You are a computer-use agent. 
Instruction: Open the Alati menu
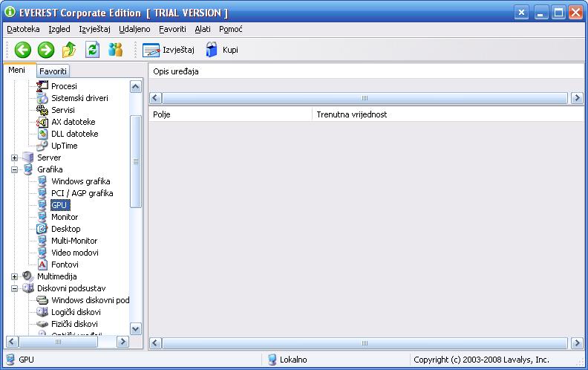[203, 29]
